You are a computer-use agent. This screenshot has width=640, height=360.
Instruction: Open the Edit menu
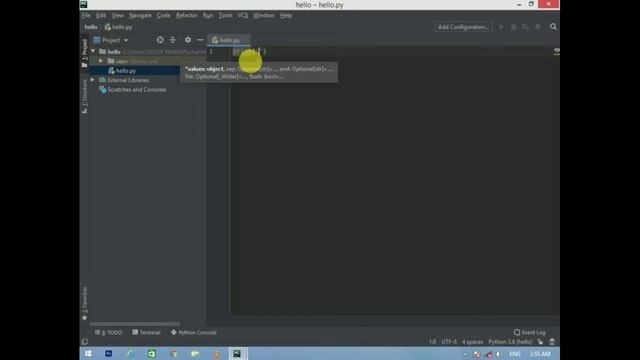coord(101,15)
